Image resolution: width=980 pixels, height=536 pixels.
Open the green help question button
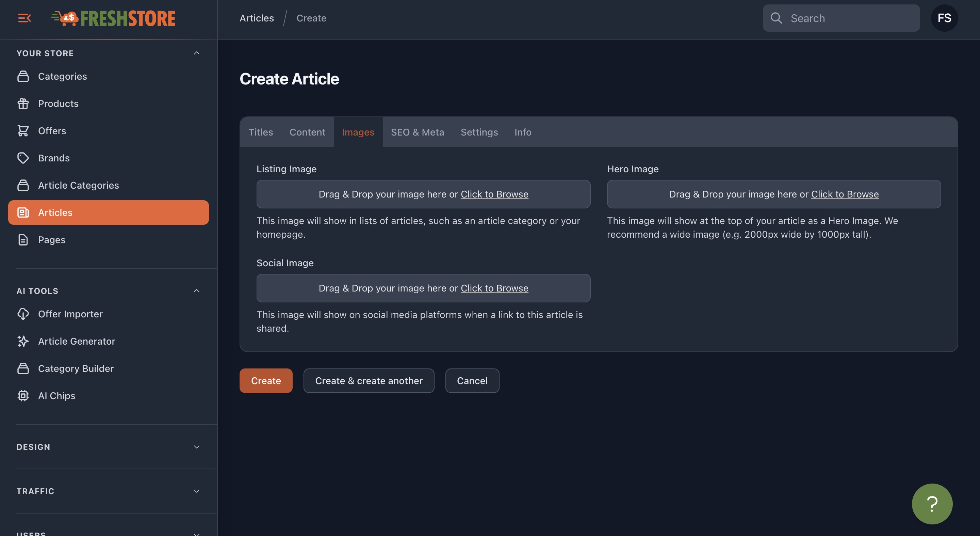[932, 504]
